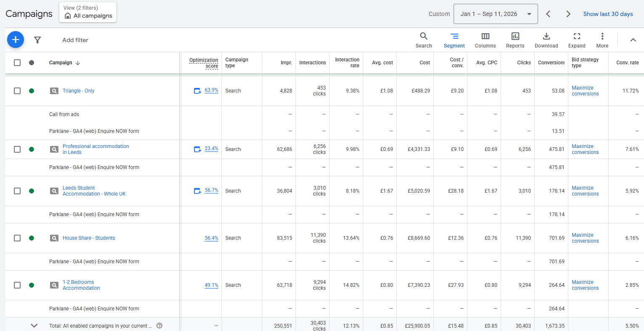Sort by the Optimization score column header
The height and width of the screenshot is (331, 644).
[203, 63]
